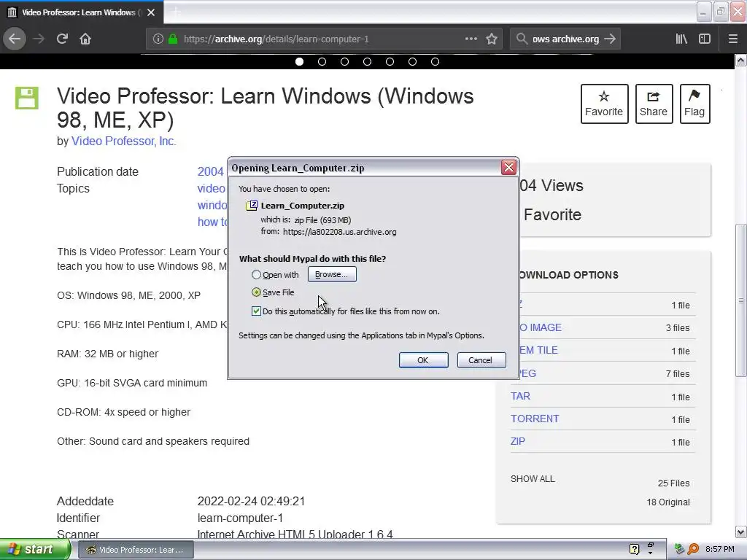
Task: Click the taskbar help question mark tray icon
Action: pyautogui.click(x=634, y=549)
